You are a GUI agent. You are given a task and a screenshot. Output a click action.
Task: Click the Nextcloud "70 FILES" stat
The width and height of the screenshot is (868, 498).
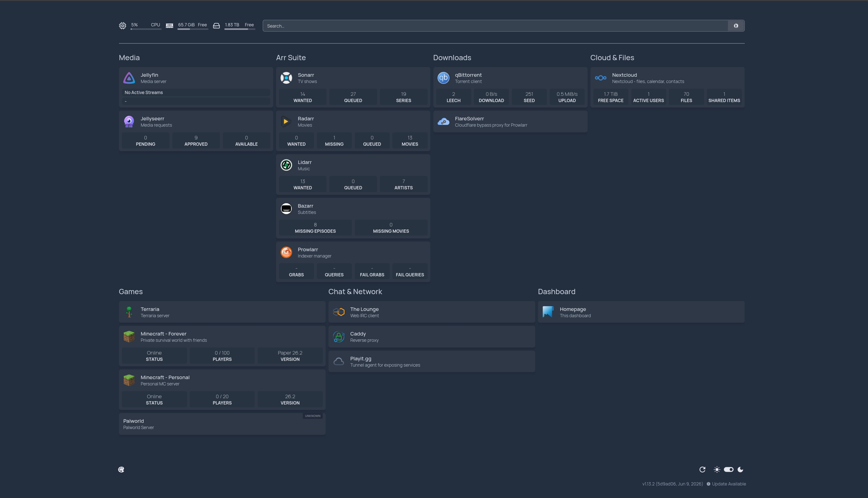(x=686, y=97)
